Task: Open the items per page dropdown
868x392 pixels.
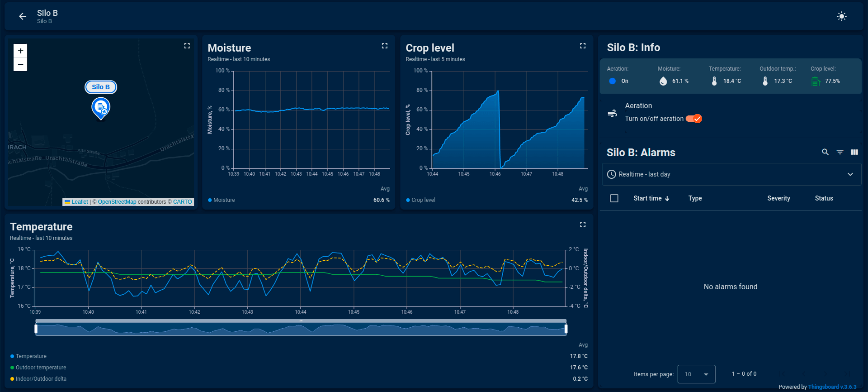Action: [x=696, y=374]
